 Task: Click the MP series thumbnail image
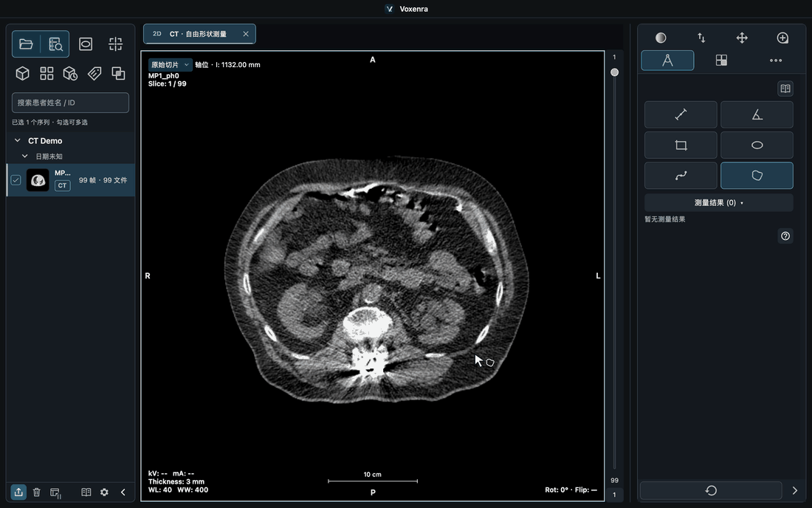coord(38,180)
